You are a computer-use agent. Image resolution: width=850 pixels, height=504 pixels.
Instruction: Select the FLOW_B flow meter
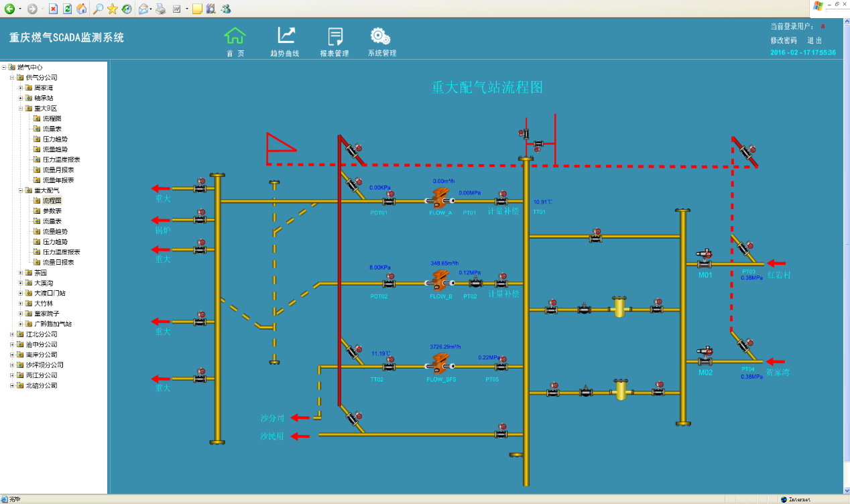440,279
